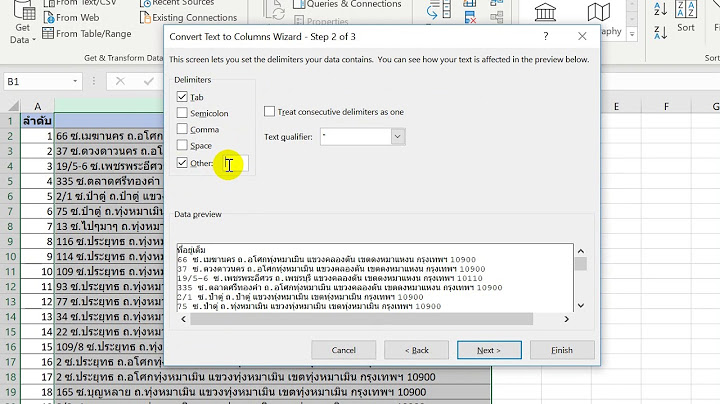The height and width of the screenshot is (404, 720).
Task: Uncheck the Tab delimiter checkbox
Action: pos(182,97)
